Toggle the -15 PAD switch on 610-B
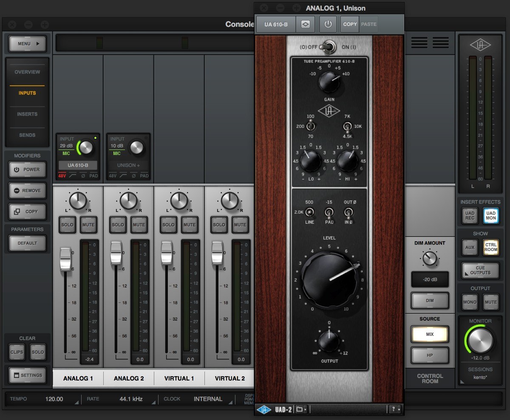The height and width of the screenshot is (420, 510). [329, 212]
